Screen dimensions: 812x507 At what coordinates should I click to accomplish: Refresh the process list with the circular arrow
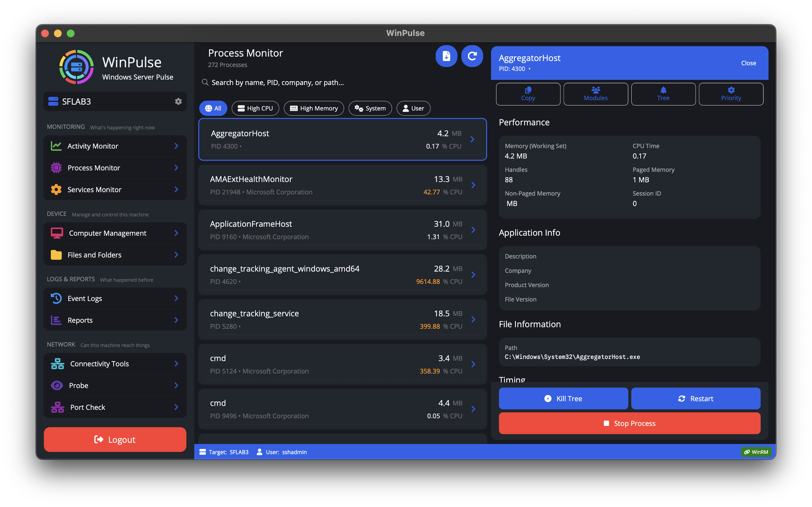(x=472, y=56)
